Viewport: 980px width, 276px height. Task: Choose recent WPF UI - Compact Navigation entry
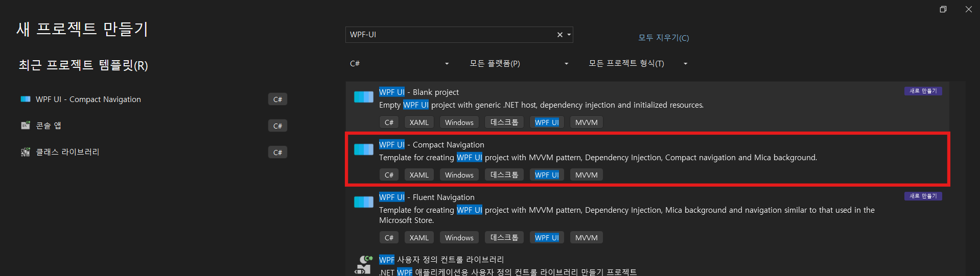(x=153, y=99)
